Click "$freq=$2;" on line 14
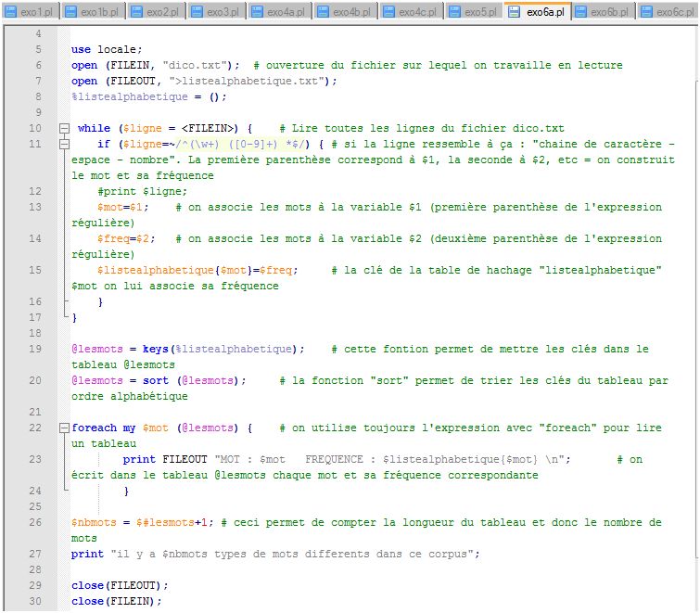Image resolution: width=700 pixels, height=613 pixels. (126, 239)
